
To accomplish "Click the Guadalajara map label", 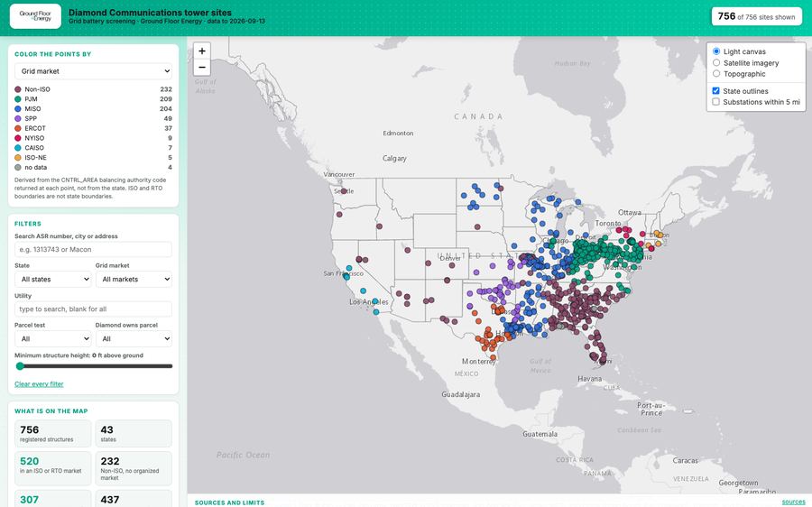I will pyautogui.click(x=460, y=394).
